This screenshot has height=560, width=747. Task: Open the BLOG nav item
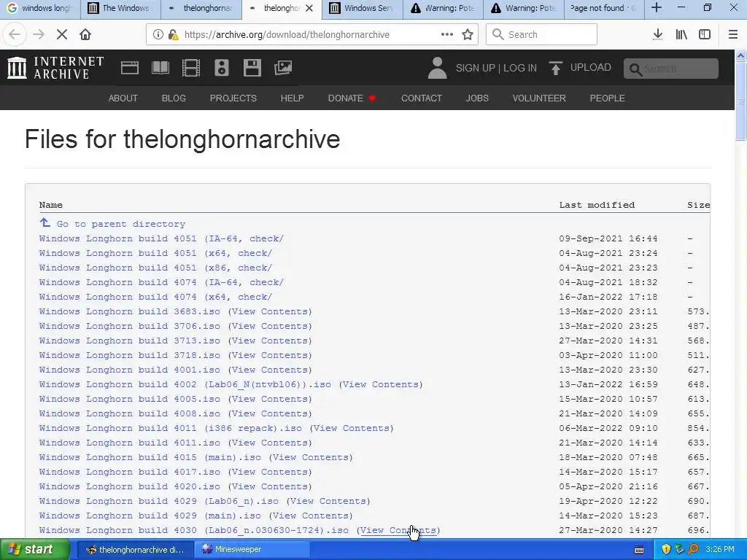pos(174,98)
